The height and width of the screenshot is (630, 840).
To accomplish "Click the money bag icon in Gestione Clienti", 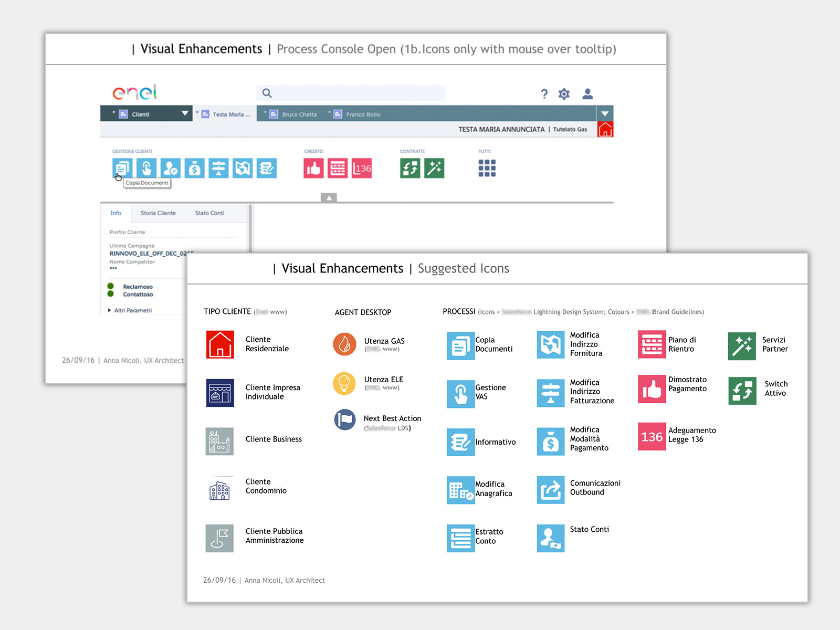I will (194, 169).
